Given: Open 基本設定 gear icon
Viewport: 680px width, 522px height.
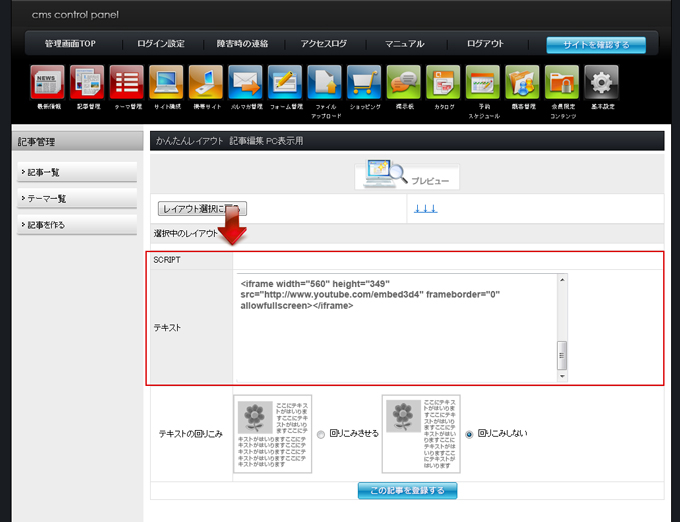Looking at the screenshot, I should click(601, 82).
